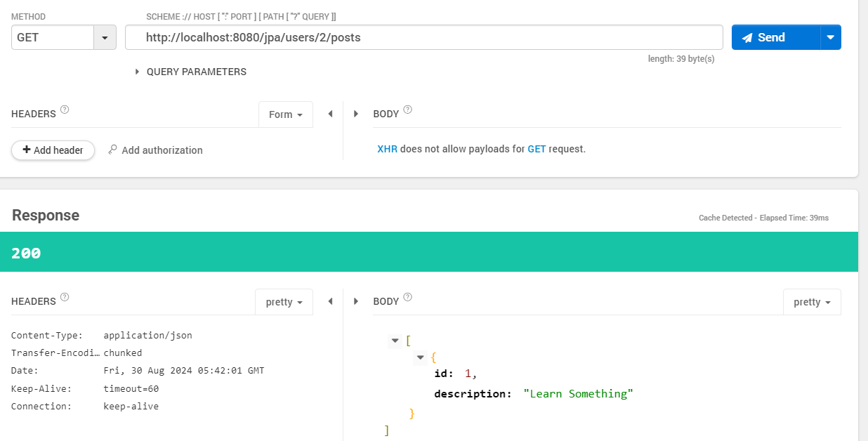Image resolution: width=868 pixels, height=441 pixels.
Task: Open the Send button options arrow
Action: 830,37
